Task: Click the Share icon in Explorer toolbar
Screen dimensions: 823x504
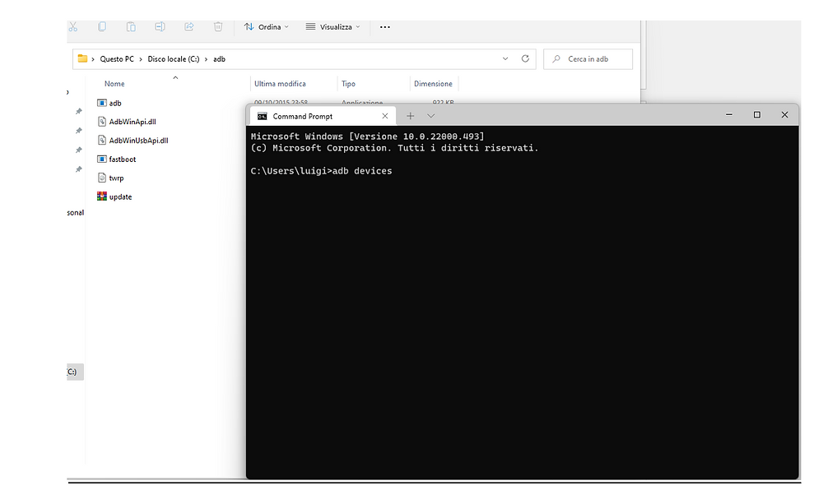Action: [189, 27]
